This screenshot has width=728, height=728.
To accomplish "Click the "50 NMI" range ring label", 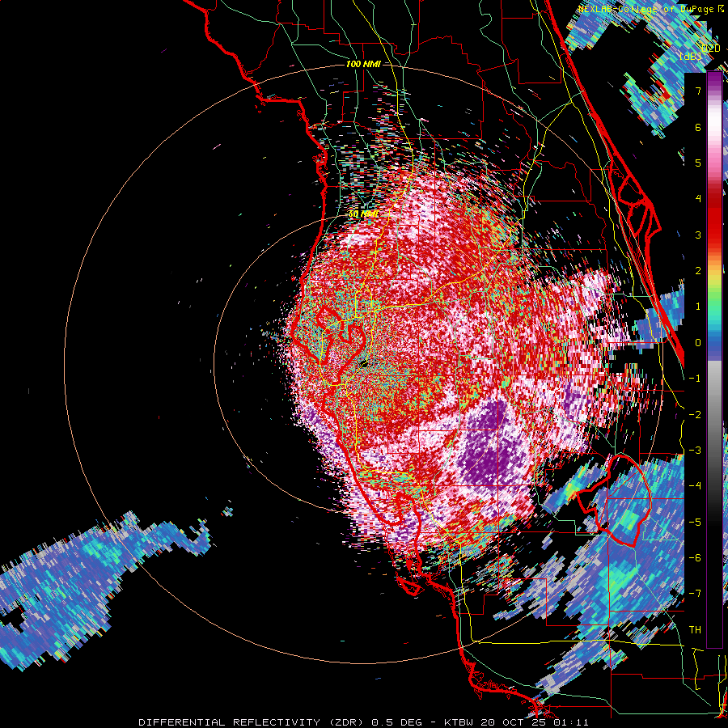I will (x=362, y=214).
